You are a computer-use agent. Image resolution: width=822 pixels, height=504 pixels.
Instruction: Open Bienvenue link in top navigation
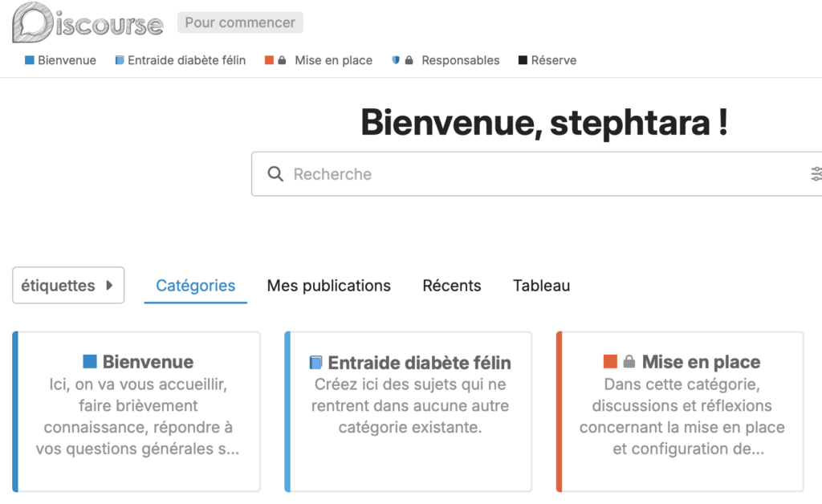[67, 60]
